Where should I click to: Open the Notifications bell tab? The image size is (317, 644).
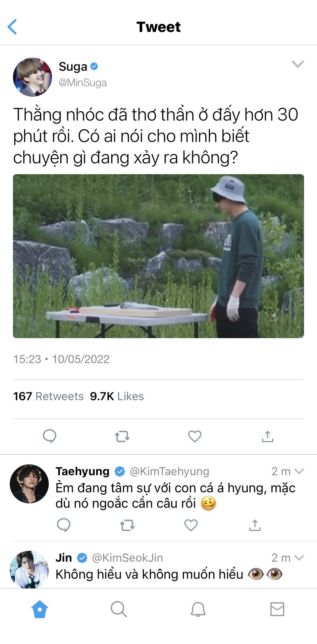[198, 609]
